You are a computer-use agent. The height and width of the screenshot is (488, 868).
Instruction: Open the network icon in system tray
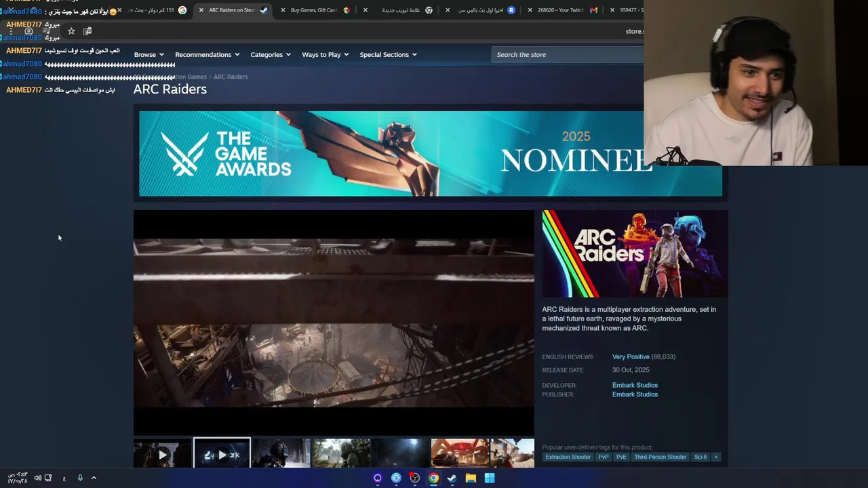48,478
